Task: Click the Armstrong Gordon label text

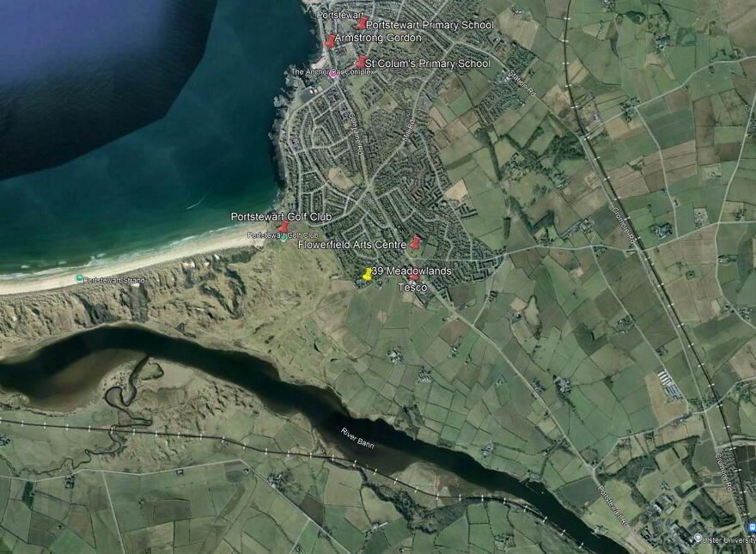Action: 378,38
